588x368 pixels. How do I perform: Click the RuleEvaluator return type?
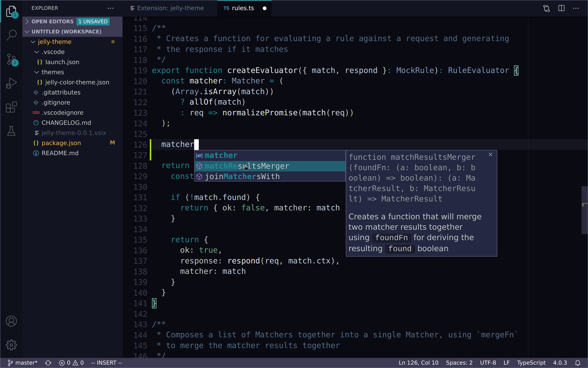pyautogui.click(x=478, y=71)
